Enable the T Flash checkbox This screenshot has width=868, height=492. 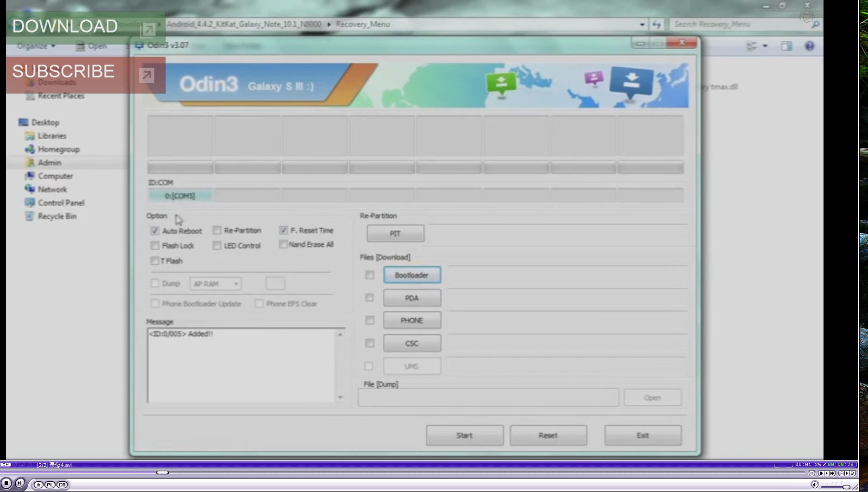[x=155, y=261]
